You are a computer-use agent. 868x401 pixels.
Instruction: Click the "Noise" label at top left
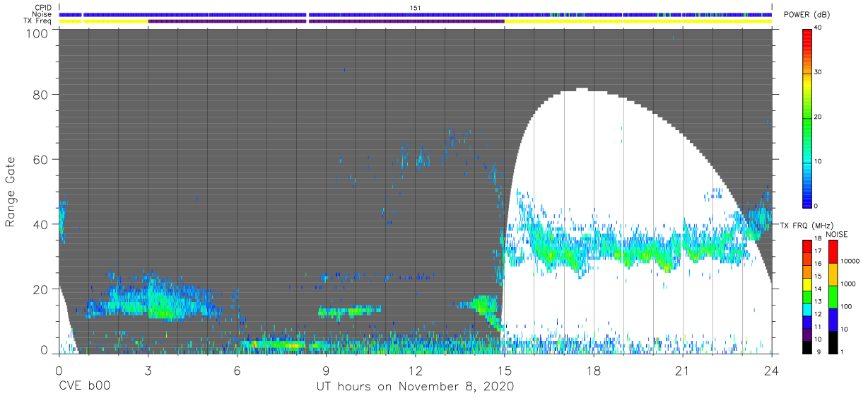42,14
